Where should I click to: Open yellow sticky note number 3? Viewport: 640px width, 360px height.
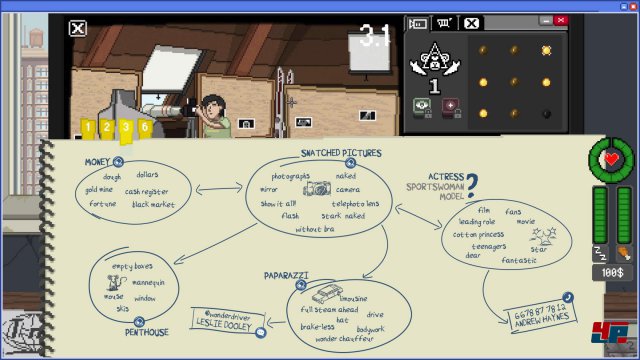126,131
